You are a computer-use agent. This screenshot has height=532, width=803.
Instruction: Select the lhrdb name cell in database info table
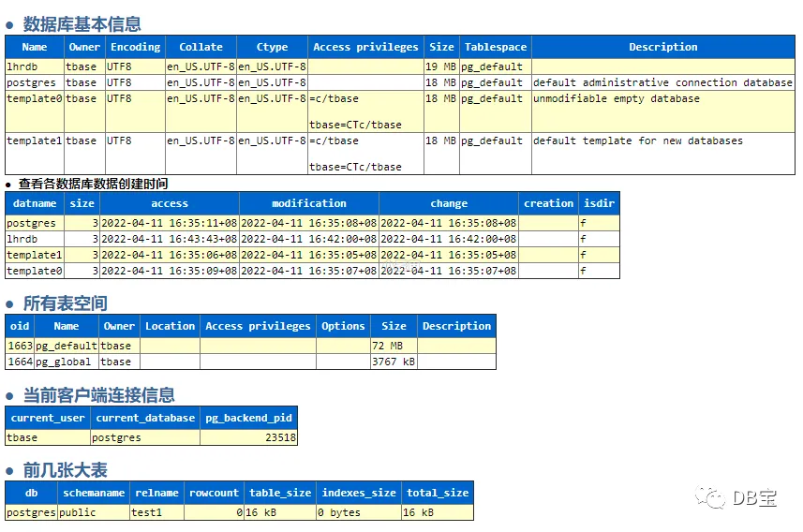(x=35, y=66)
